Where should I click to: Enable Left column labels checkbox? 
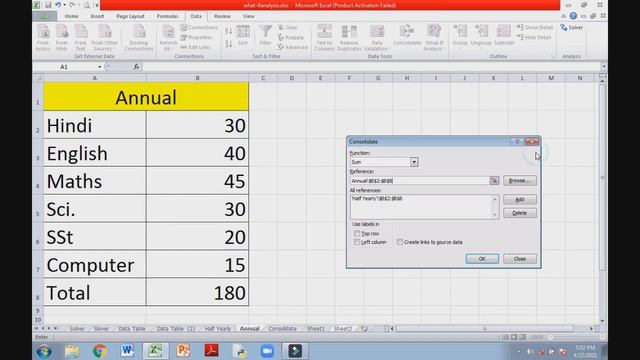pos(357,242)
